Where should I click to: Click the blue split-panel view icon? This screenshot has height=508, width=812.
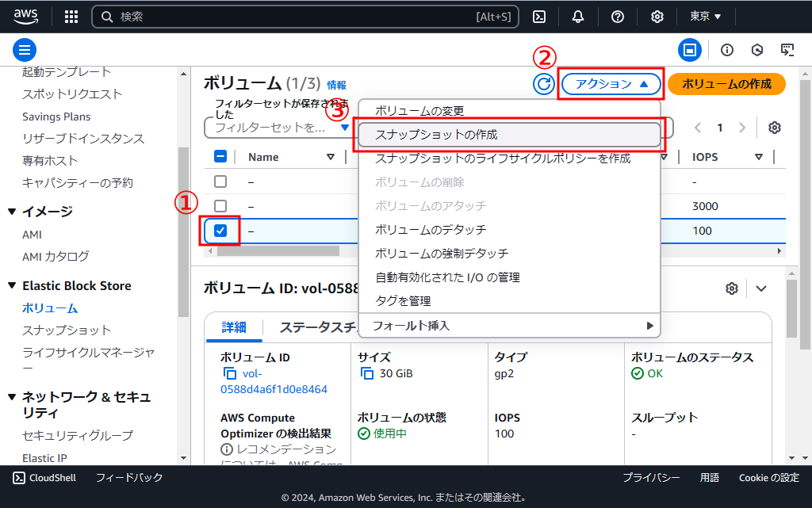pos(690,50)
